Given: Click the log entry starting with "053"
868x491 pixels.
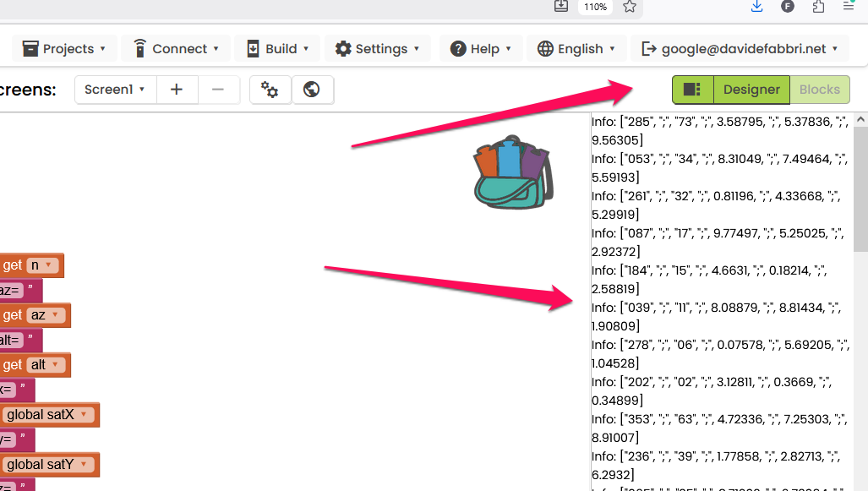Looking at the screenshot, I should pyautogui.click(x=720, y=167).
